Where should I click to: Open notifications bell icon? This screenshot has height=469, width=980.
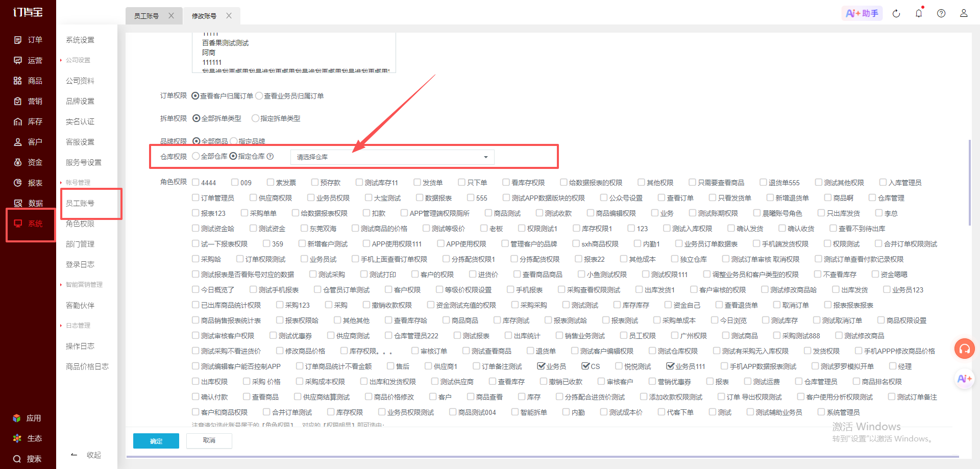point(919,13)
